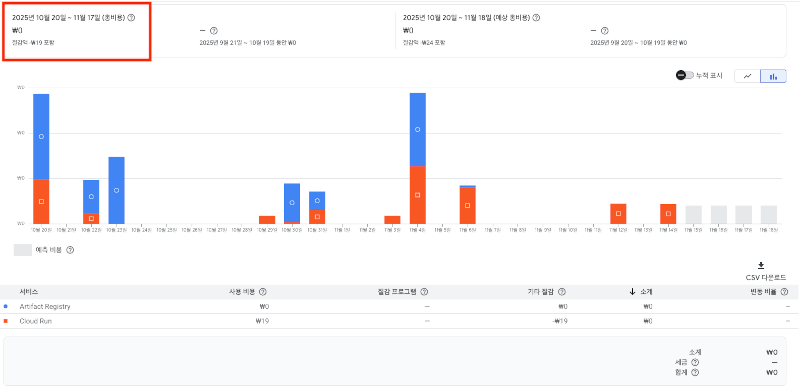800x390 pixels.
Task: Click blue bar segment for 10월 20일
Action: (41, 136)
